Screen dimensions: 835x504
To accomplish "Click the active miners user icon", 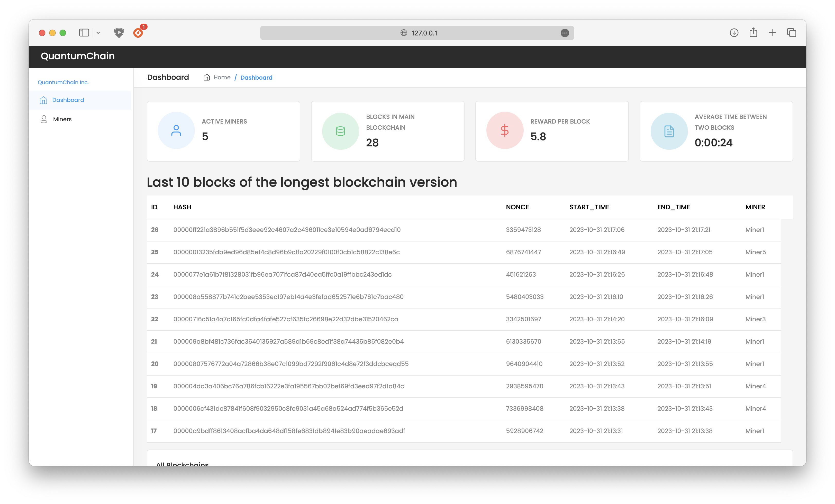I will click(x=176, y=130).
